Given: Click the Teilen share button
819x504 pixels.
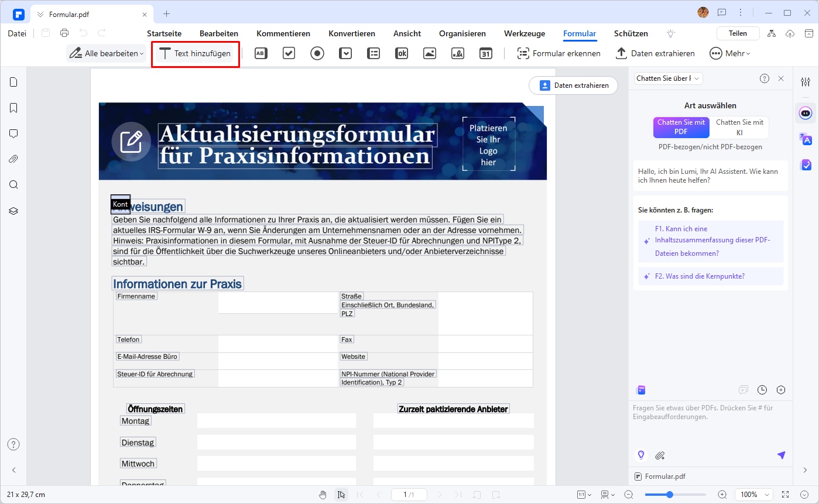Looking at the screenshot, I should tap(738, 33).
